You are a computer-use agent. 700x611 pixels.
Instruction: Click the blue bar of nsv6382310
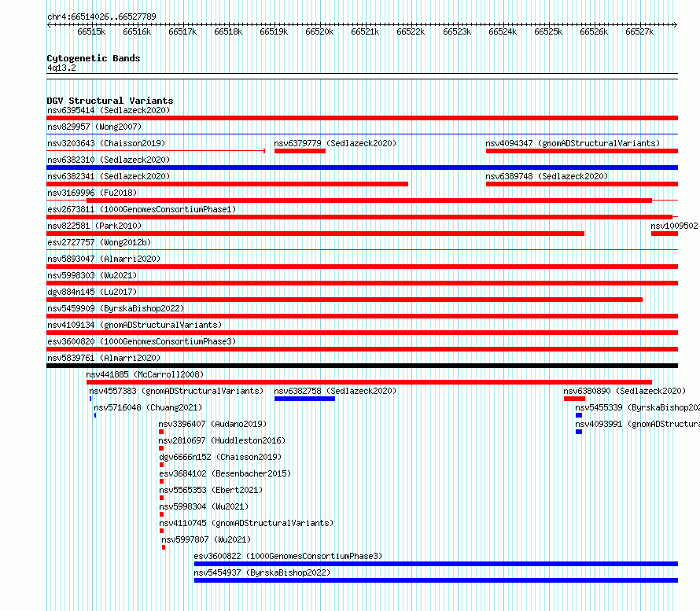(x=362, y=167)
